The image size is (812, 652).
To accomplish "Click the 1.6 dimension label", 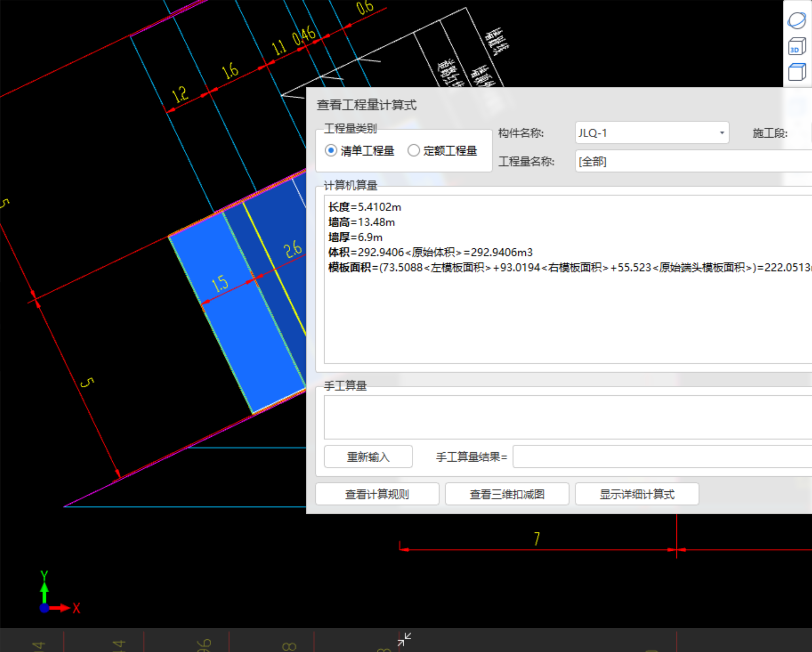I will pos(230,70).
